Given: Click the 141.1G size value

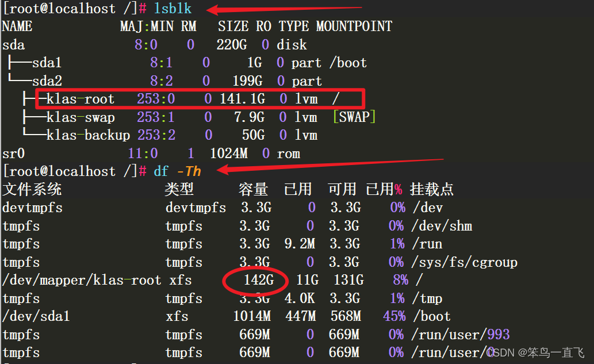Looking at the screenshot, I should click(x=243, y=99).
